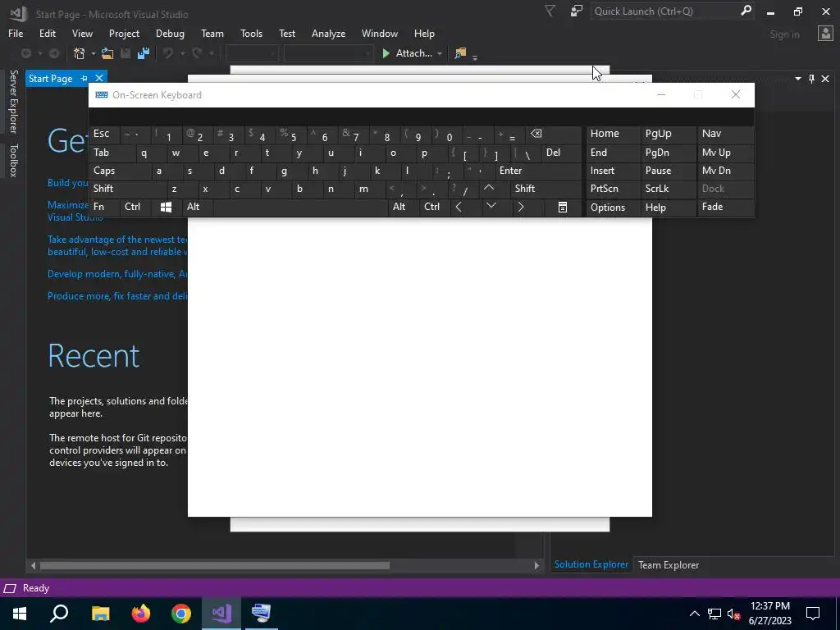Open the Project menu

pos(124,33)
